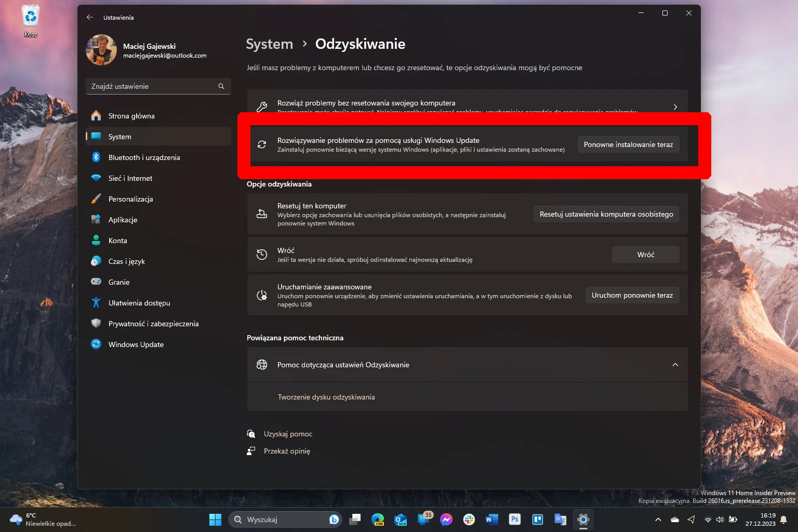Image resolution: width=798 pixels, height=532 pixels.
Task: Open the Rozwiąż problemy bez resetowania chevron
Action: tap(675, 107)
